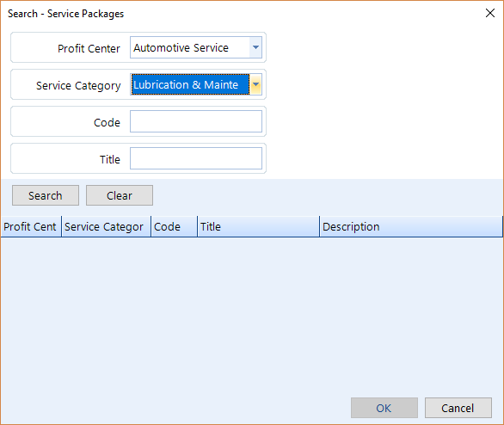Focus the Code input field
The height and width of the screenshot is (425, 504).
[x=196, y=121]
